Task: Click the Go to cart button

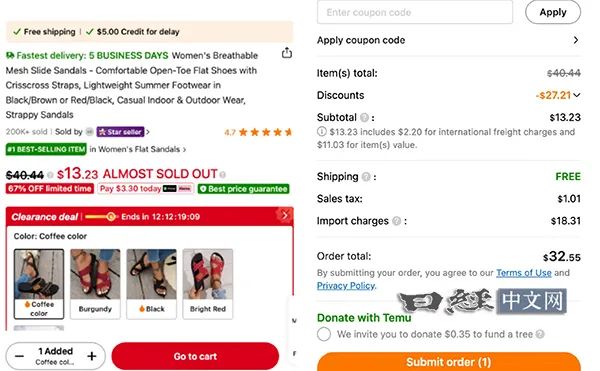Action: [x=195, y=356]
